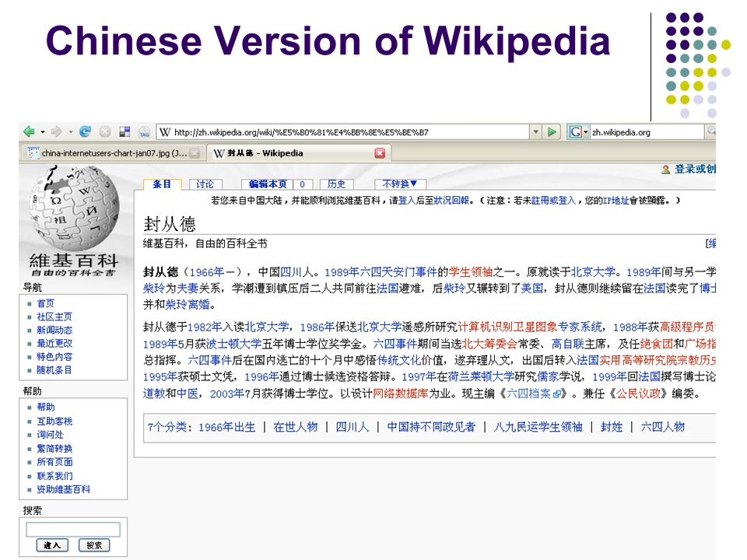Viewport: 747px width, 560px height.
Task: Open 社区主页 sidebar link
Action: coord(54,317)
